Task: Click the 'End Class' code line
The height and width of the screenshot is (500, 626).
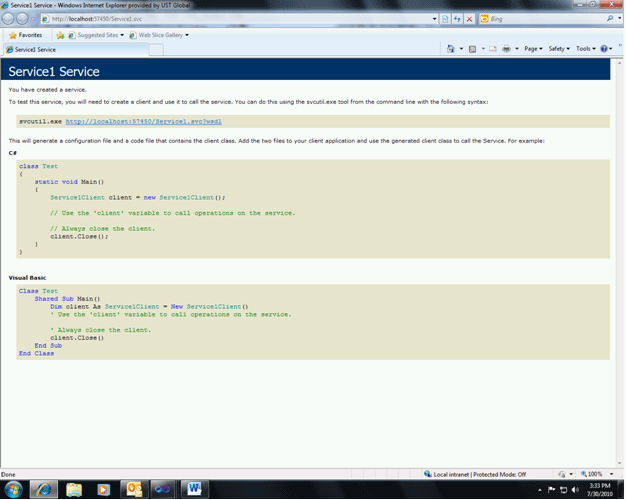Action: click(36, 353)
